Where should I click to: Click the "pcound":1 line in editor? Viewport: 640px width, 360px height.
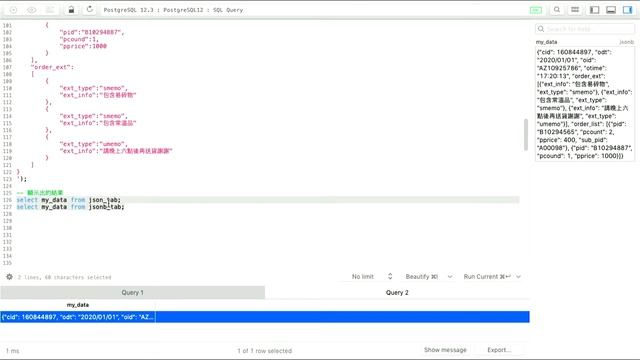[79, 39]
